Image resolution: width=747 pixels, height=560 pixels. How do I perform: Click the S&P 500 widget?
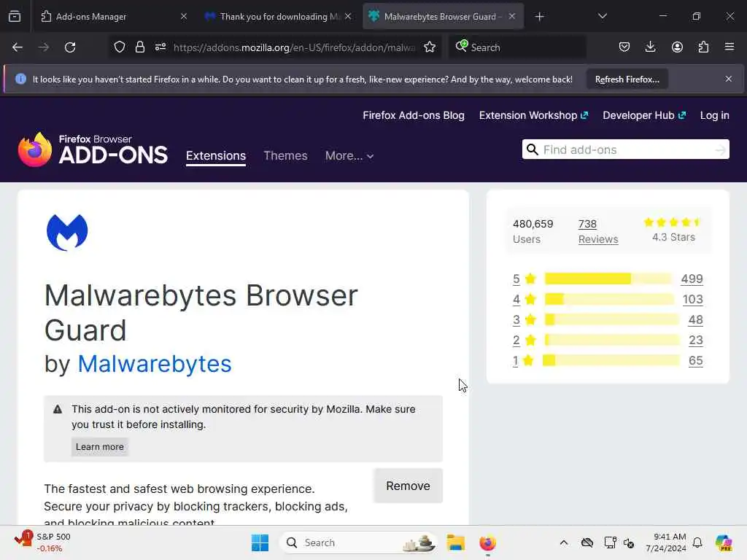pyautogui.click(x=42, y=542)
